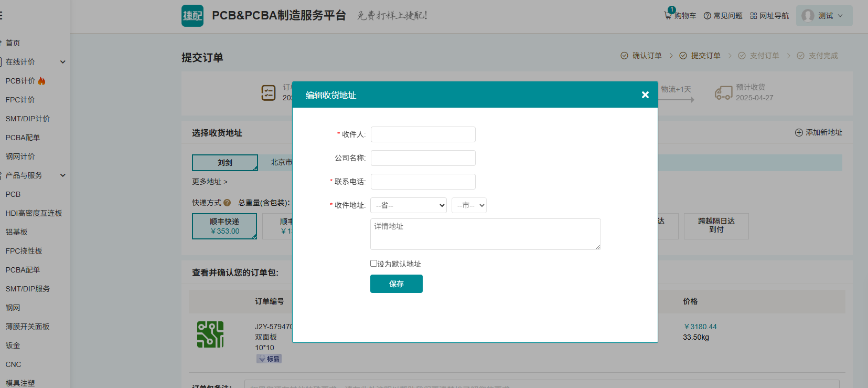868x388 pixels.
Task: Check 设为默认地址 checkbox
Action: [373, 264]
